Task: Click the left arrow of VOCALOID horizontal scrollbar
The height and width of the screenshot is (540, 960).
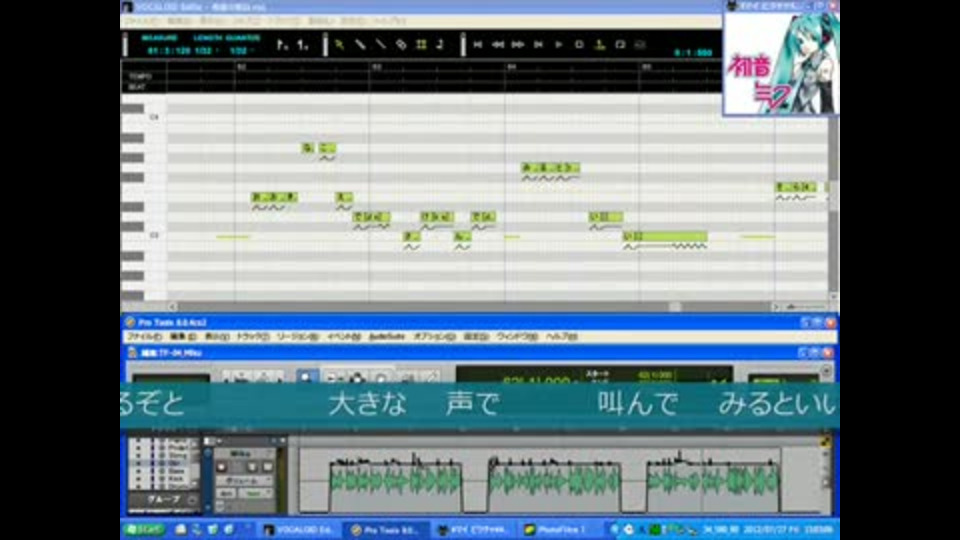Action: (x=172, y=306)
